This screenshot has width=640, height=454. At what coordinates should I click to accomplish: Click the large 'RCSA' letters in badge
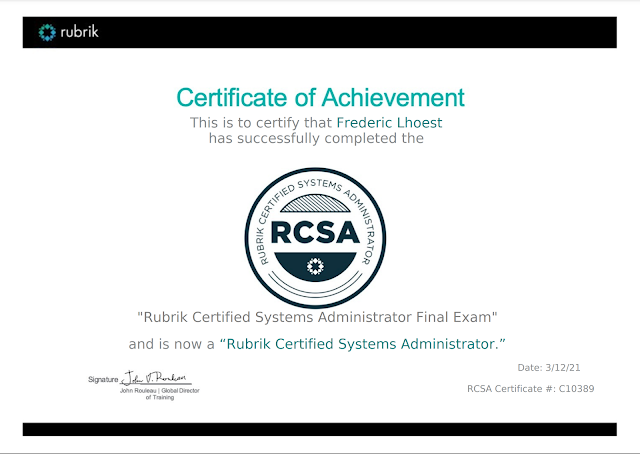point(315,232)
